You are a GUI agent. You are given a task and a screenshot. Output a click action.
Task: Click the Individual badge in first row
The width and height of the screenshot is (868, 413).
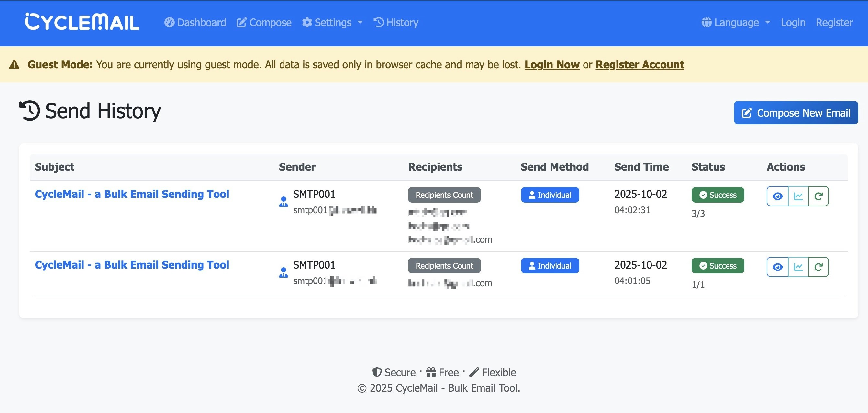tap(550, 195)
